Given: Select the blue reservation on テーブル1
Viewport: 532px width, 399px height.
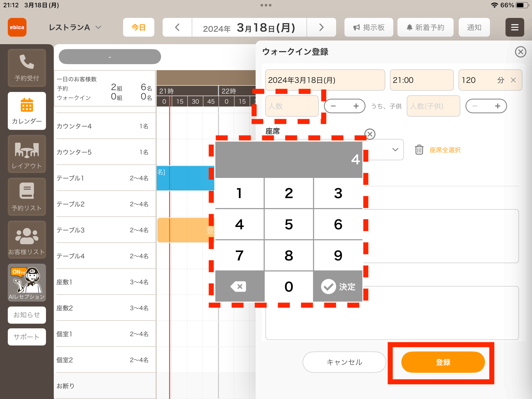Looking at the screenshot, I should pos(185,178).
